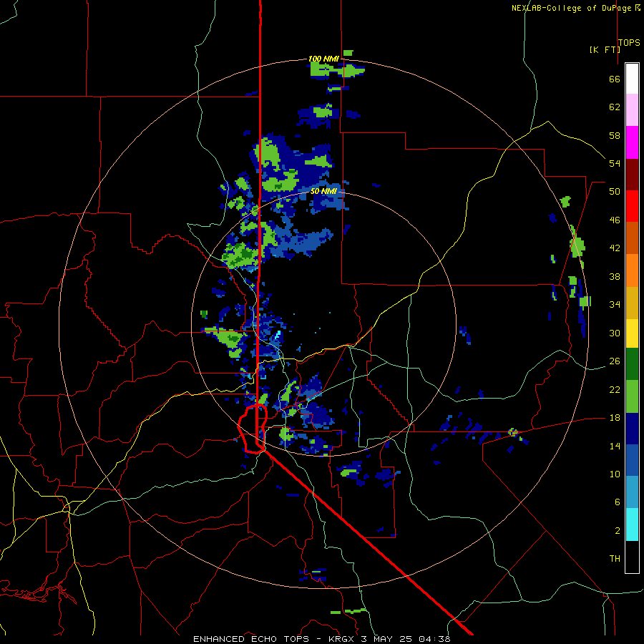Click the navy 14-18 legend swatch

632,429
